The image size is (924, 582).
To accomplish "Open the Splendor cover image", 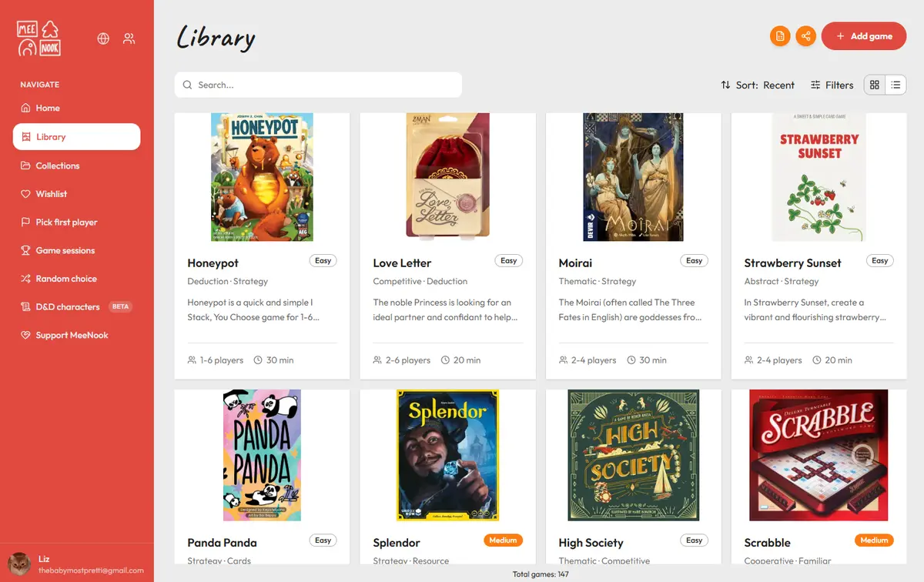I will pyautogui.click(x=447, y=455).
